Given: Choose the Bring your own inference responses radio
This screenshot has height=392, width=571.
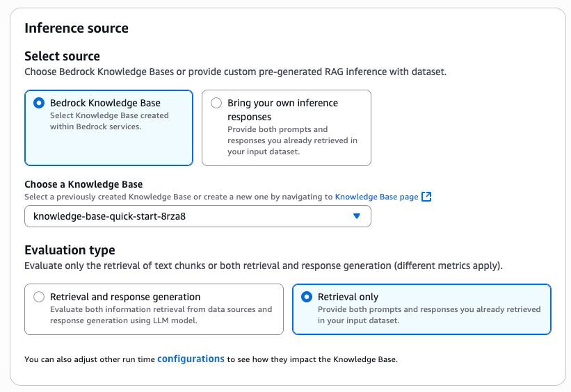Looking at the screenshot, I should [216, 103].
